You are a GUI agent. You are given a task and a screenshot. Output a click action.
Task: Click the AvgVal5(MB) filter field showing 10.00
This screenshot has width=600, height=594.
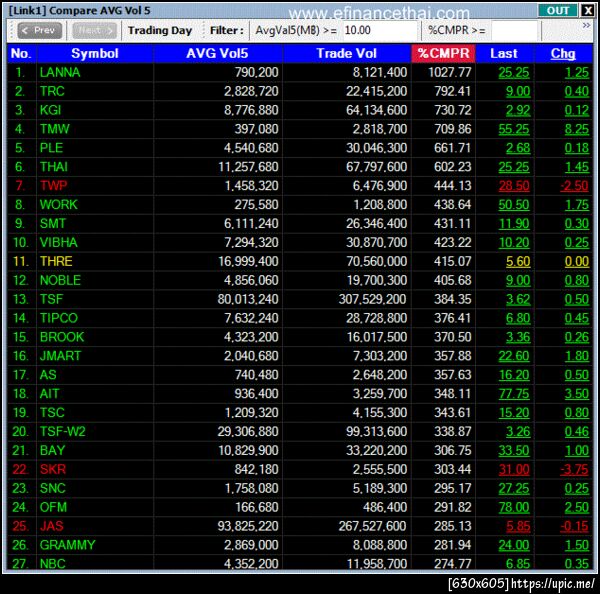(x=379, y=30)
